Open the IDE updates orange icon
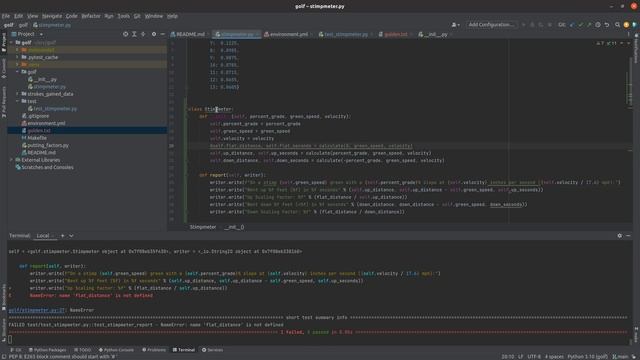Screen dimensions: 640x360 pyautogui.click(x=626, y=25)
